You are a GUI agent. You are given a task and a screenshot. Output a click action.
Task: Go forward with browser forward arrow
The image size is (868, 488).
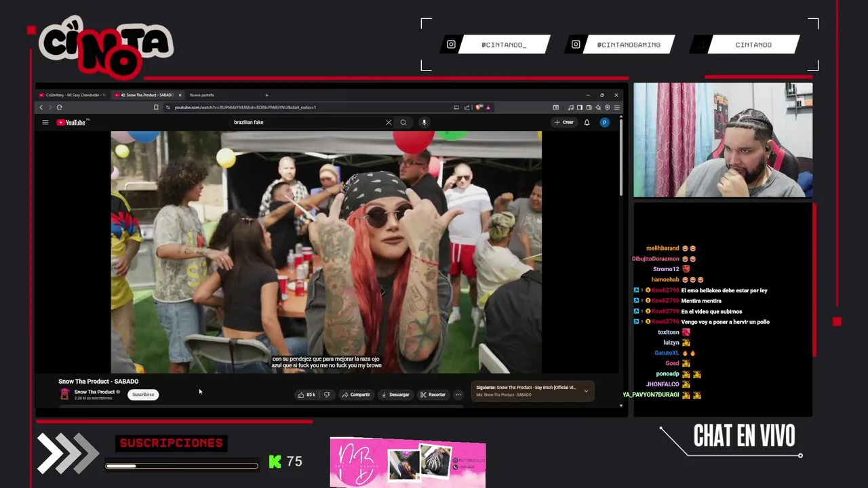50,107
